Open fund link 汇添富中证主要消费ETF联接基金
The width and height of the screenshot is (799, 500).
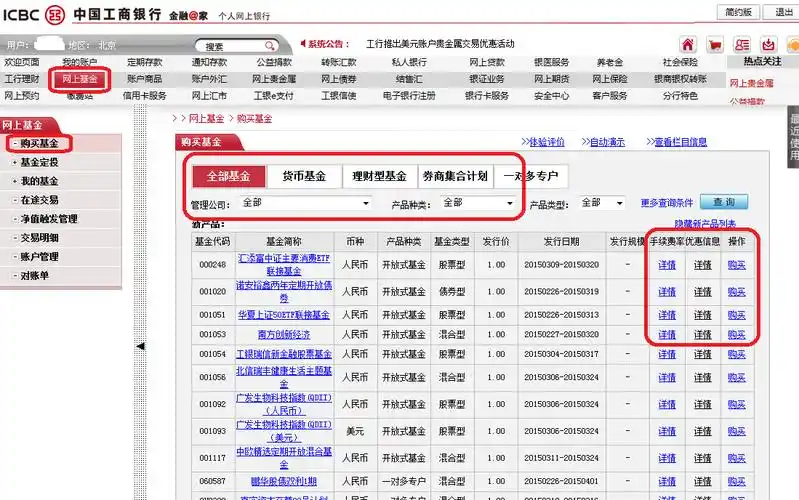tap(284, 265)
